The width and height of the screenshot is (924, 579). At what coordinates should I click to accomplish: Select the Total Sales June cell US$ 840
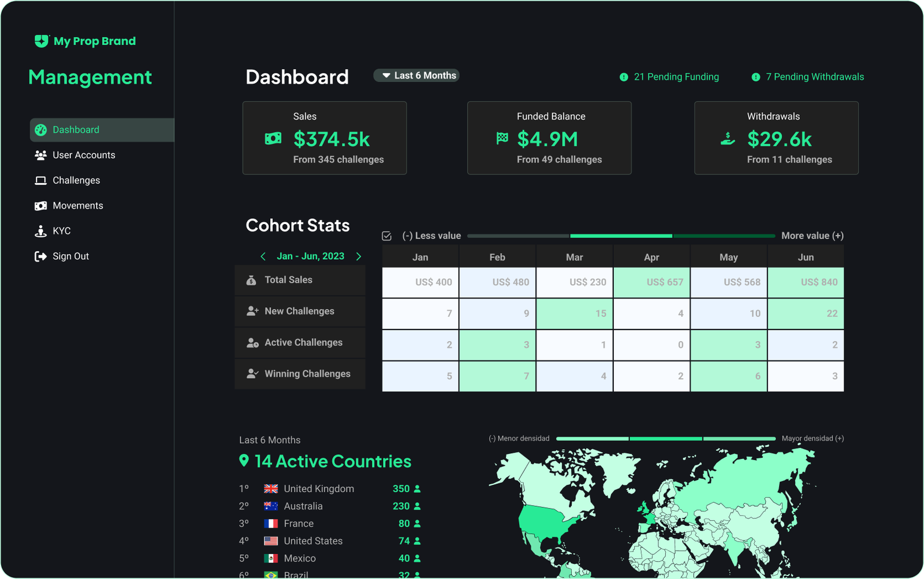click(x=806, y=282)
